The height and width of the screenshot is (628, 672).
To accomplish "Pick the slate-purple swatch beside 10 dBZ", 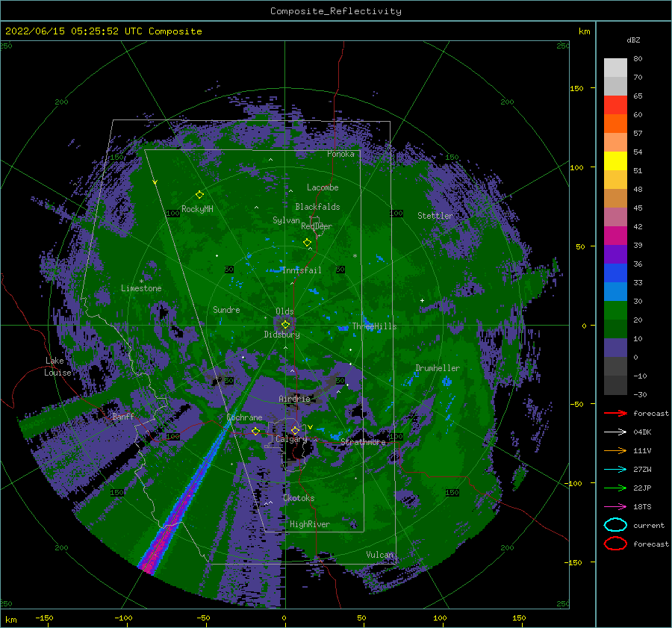I will pyautogui.click(x=615, y=347).
